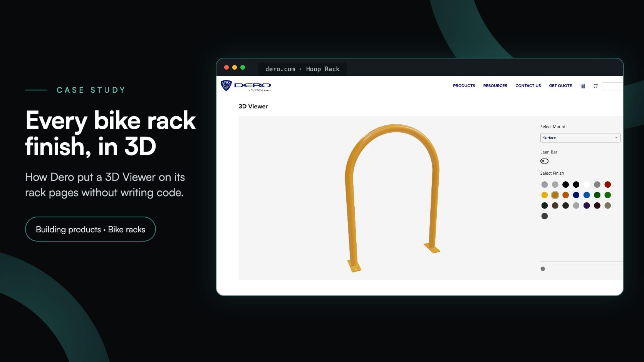Pick the bright yellow finish swatch
This screenshot has width=644, height=362.
[544, 195]
